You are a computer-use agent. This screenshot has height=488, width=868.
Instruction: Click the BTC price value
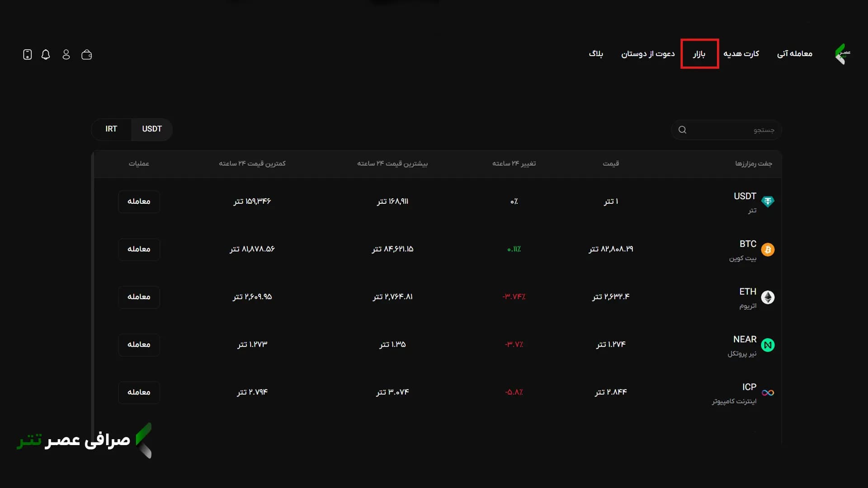pos(611,249)
